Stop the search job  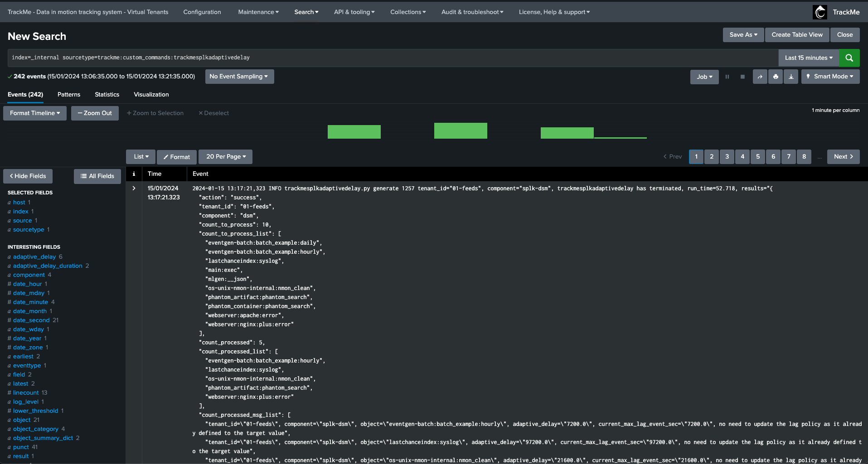tap(742, 77)
